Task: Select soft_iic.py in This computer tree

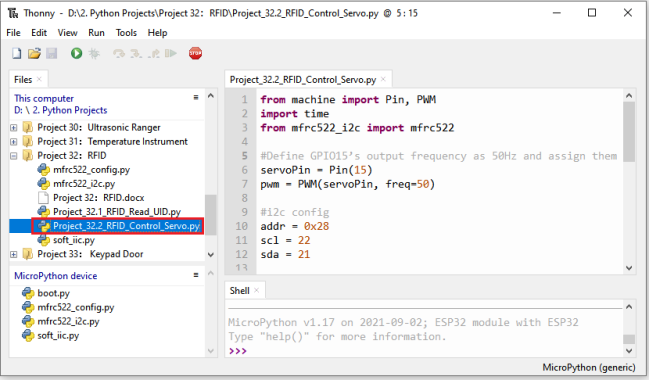Action: (x=74, y=240)
